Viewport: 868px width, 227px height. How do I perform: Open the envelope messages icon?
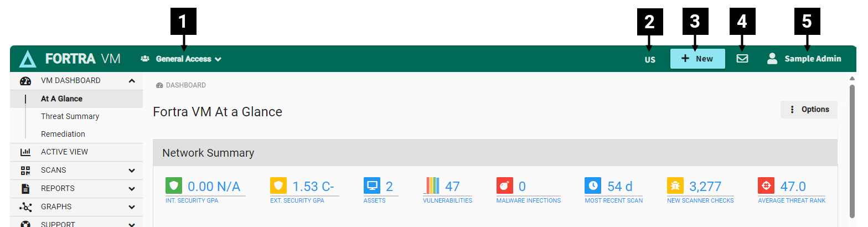click(x=742, y=59)
